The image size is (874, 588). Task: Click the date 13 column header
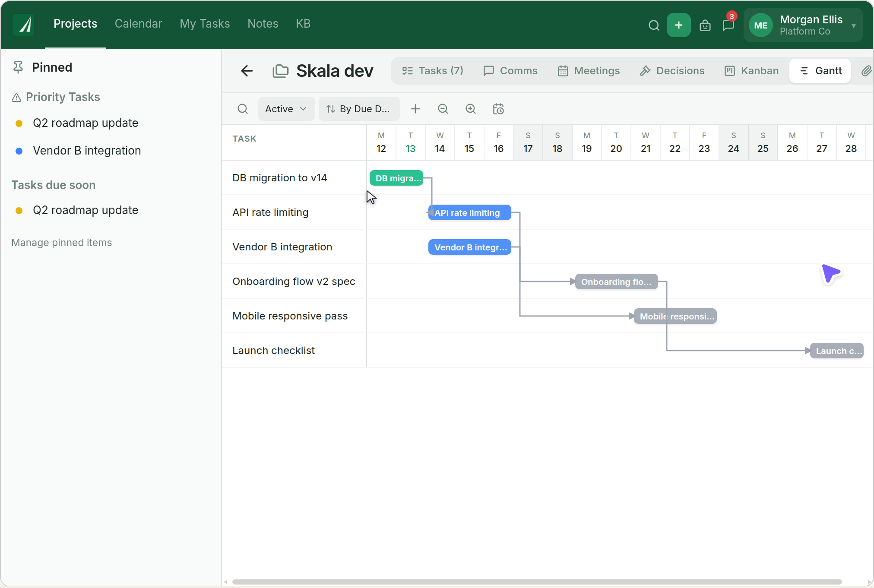pyautogui.click(x=411, y=143)
